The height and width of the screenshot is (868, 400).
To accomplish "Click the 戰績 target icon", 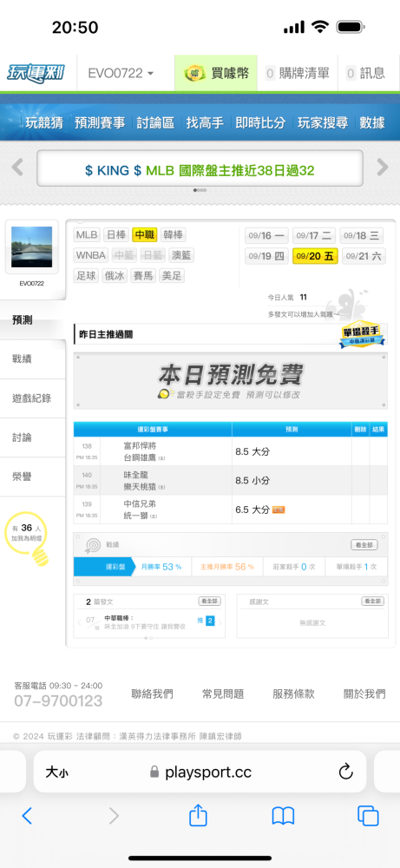I will tap(92, 545).
